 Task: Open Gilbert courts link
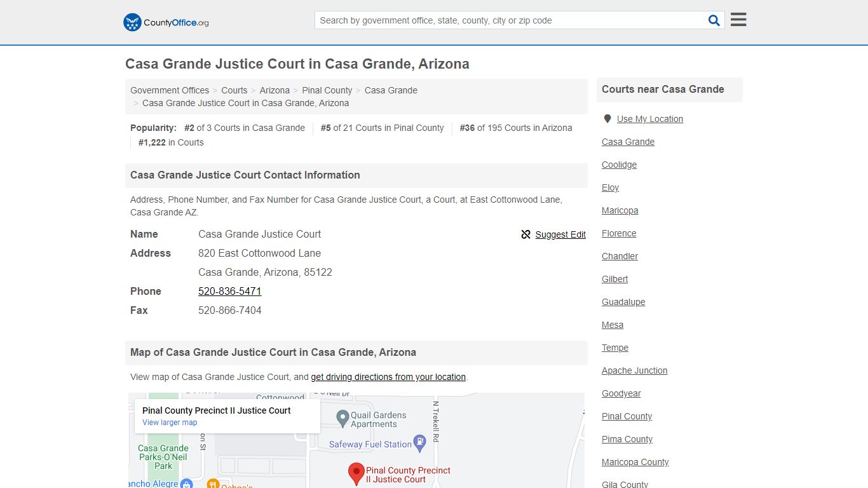coord(614,279)
